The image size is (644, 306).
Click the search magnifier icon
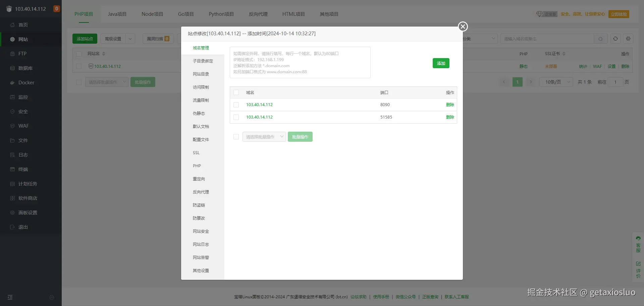tap(600, 39)
